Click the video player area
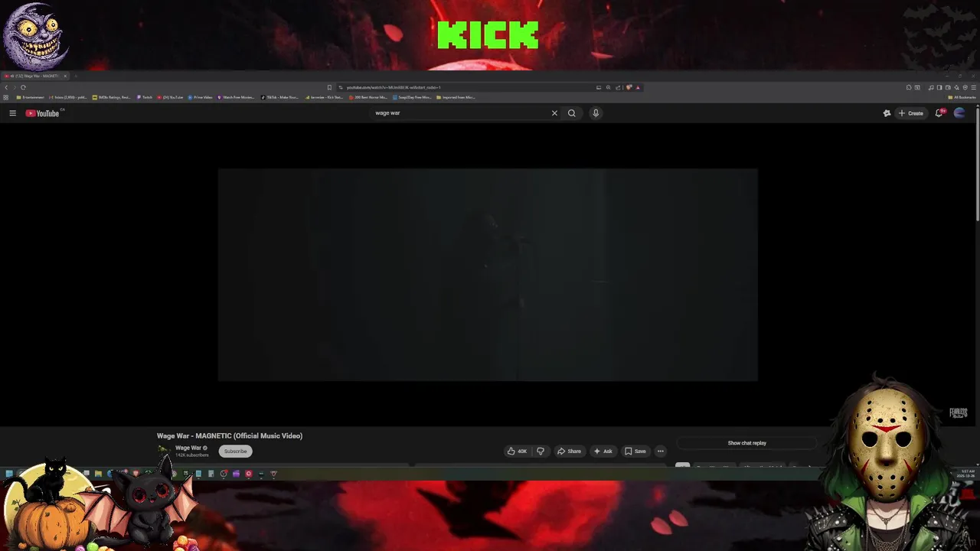This screenshot has height=551, width=980. click(x=488, y=275)
